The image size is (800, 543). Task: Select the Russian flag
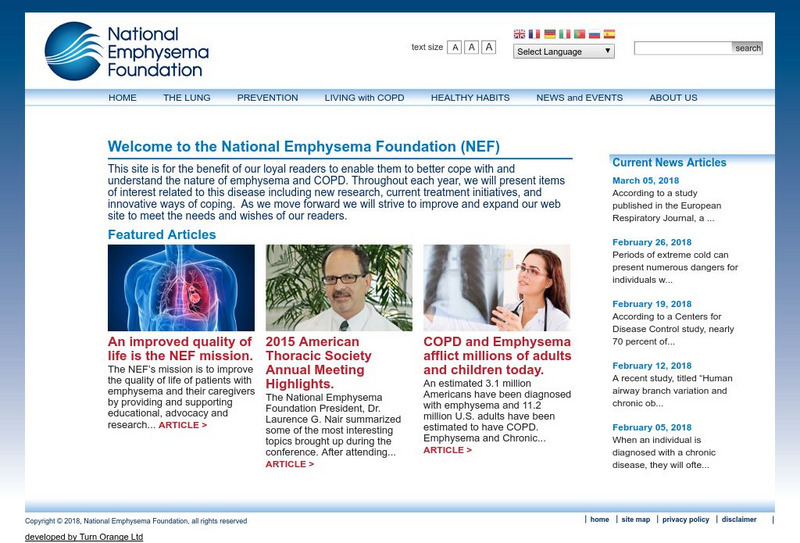594,34
